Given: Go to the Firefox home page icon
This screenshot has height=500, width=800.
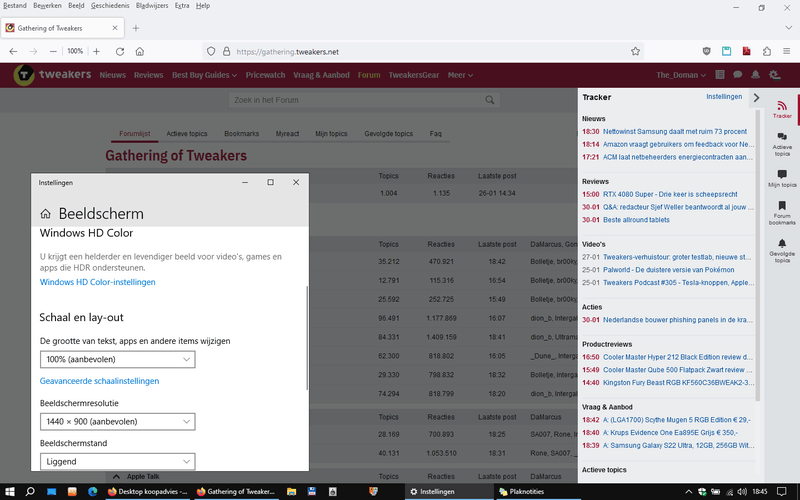Looking at the screenshot, I should click(x=140, y=52).
